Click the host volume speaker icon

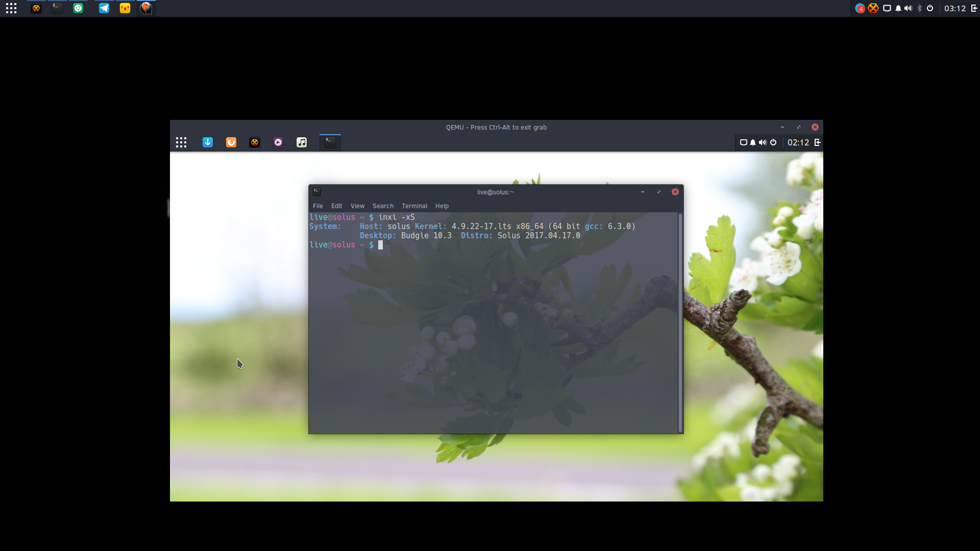tap(908, 8)
